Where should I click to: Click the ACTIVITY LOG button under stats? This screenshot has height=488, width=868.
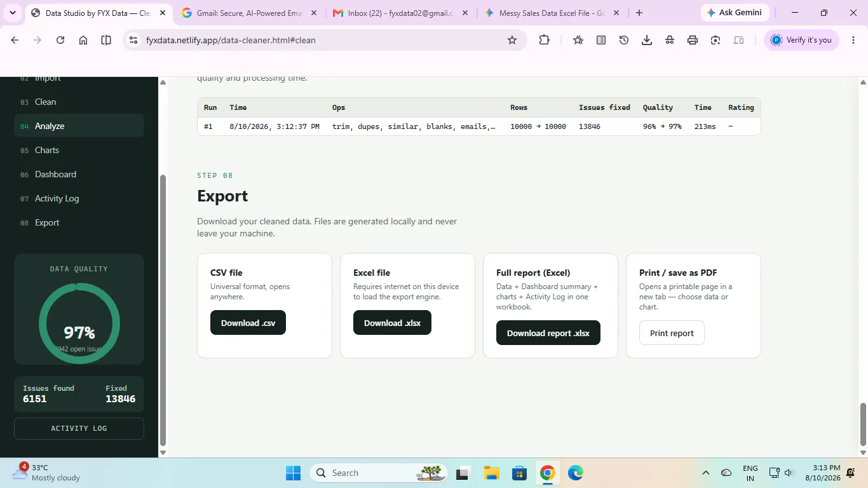tap(79, 428)
